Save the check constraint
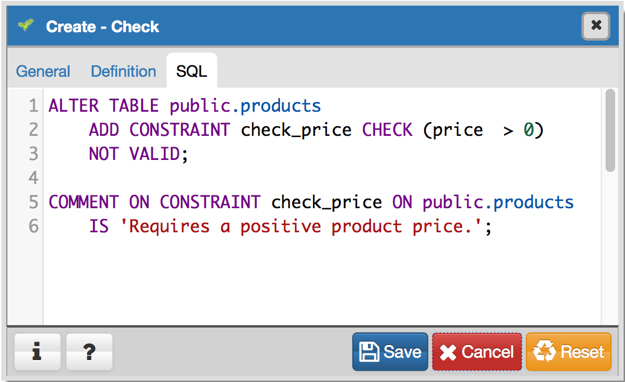 tap(390, 352)
